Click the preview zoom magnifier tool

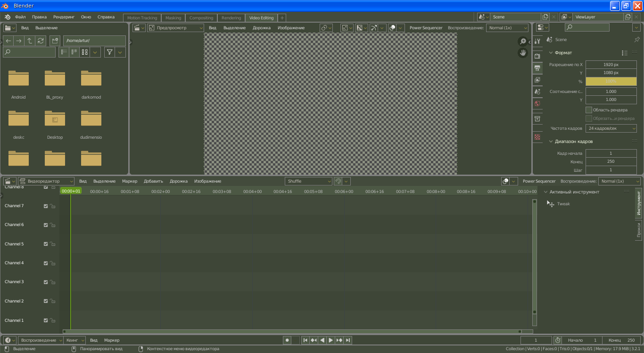point(523,42)
